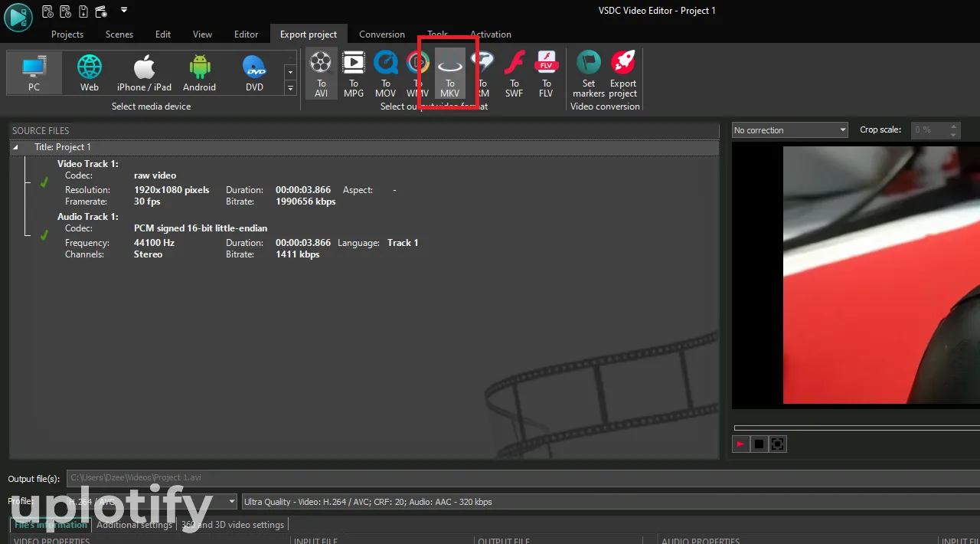Click 'PCM signed 16-bit little-endian' codec text
Viewport: 980px width, 544px height.
pyautogui.click(x=201, y=228)
